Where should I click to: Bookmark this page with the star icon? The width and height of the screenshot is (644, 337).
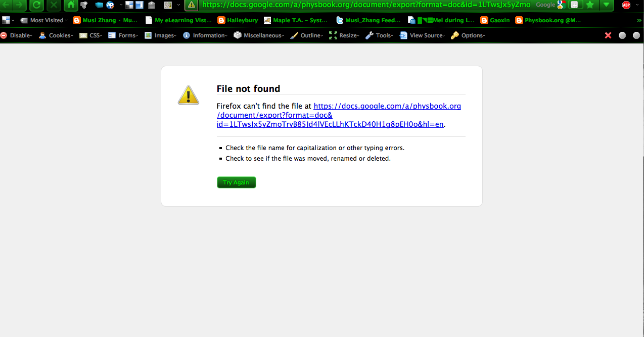tap(590, 5)
